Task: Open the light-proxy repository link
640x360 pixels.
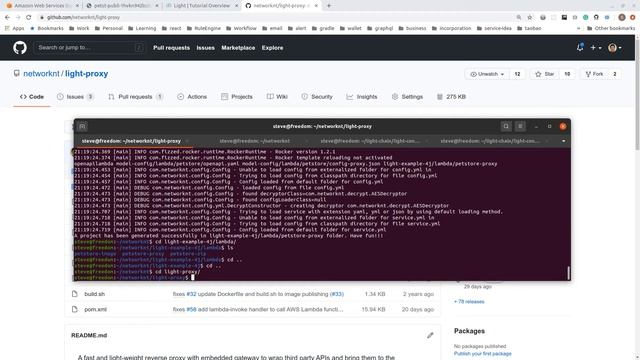Action: pyautogui.click(x=87, y=74)
